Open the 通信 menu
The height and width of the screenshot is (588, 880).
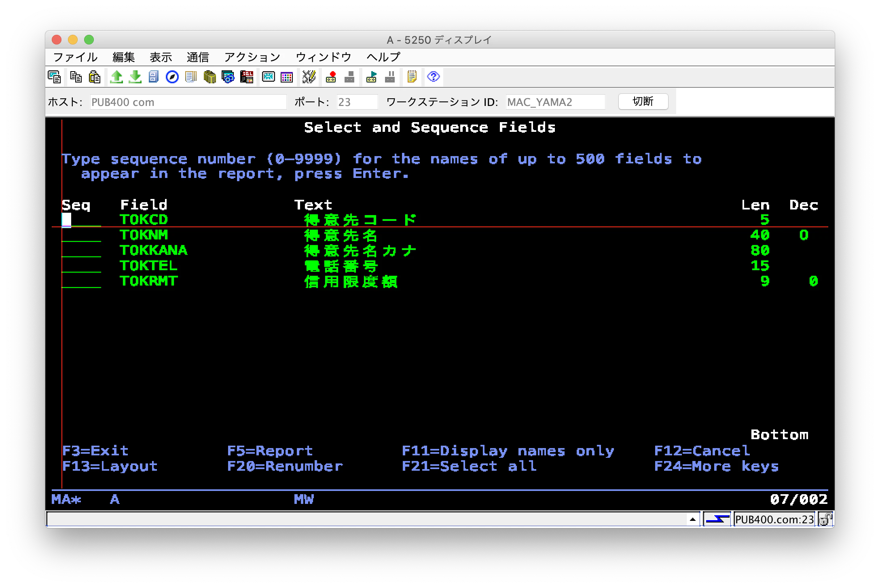click(198, 57)
